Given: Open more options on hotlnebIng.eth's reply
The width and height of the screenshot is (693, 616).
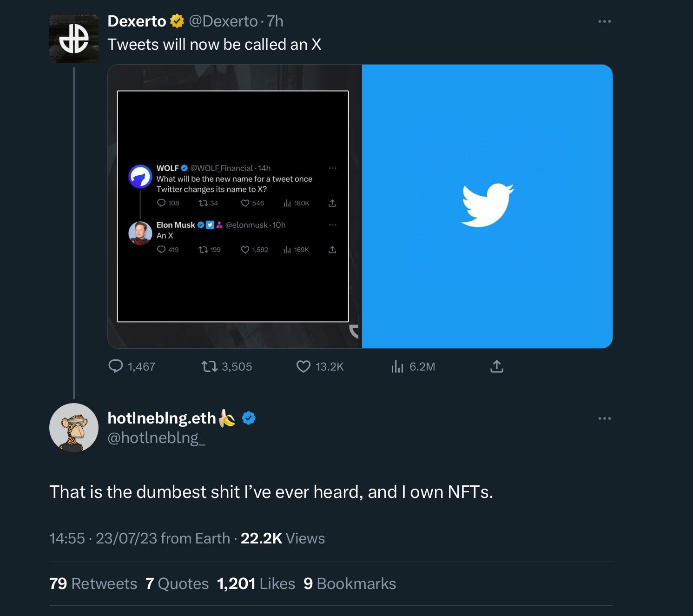Looking at the screenshot, I should (604, 418).
